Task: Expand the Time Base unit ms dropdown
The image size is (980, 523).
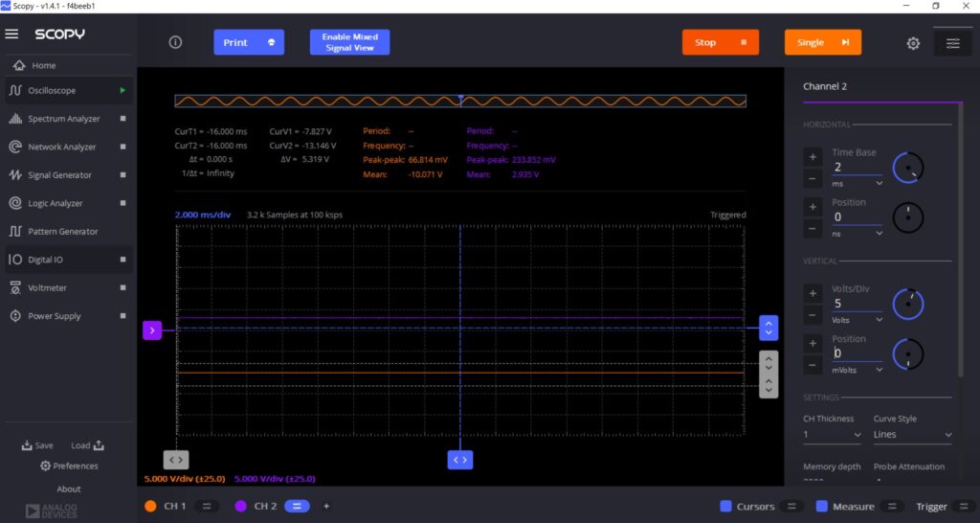Action: [857, 183]
